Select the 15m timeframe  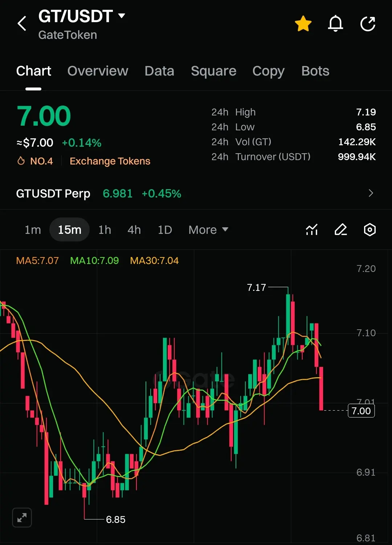pyautogui.click(x=69, y=230)
